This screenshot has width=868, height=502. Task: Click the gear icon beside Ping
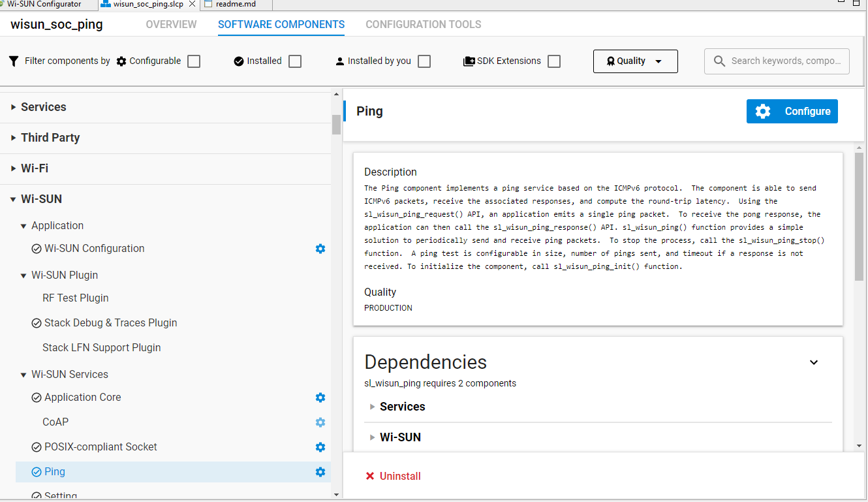pyautogui.click(x=320, y=471)
